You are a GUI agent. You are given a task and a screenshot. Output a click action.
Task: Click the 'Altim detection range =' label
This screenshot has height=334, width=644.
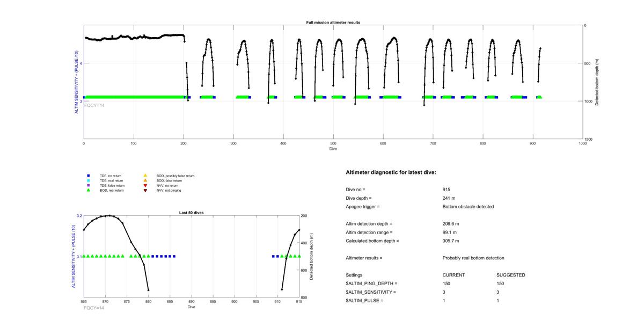click(369, 233)
